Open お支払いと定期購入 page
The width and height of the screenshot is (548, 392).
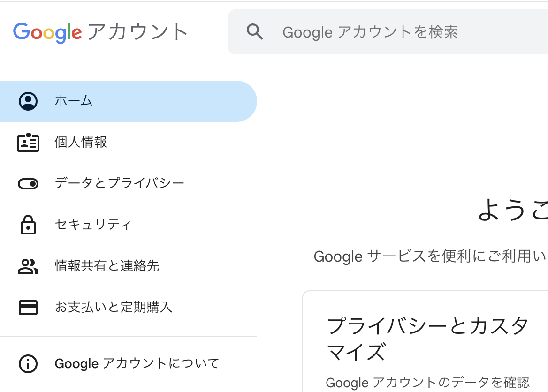(114, 307)
